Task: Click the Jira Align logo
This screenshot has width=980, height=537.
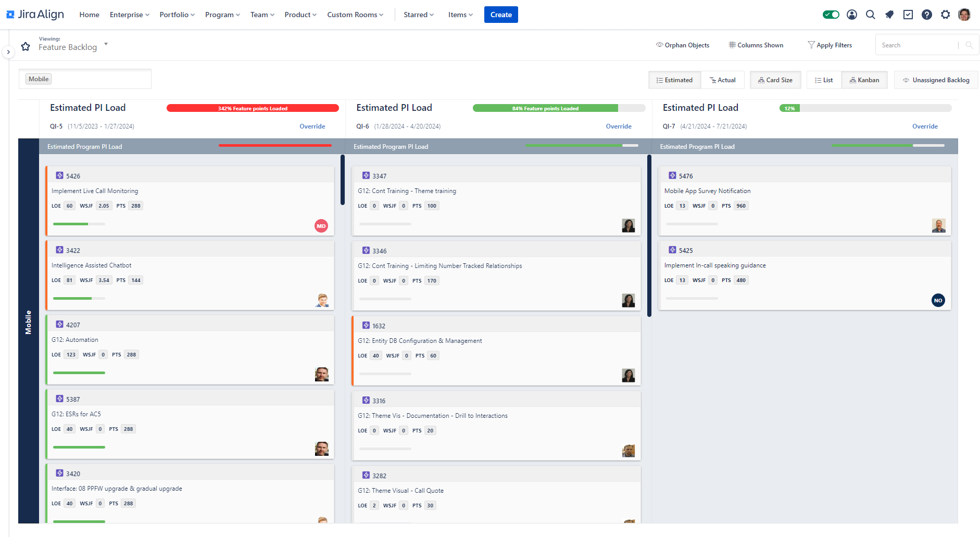Action: pyautogui.click(x=35, y=15)
